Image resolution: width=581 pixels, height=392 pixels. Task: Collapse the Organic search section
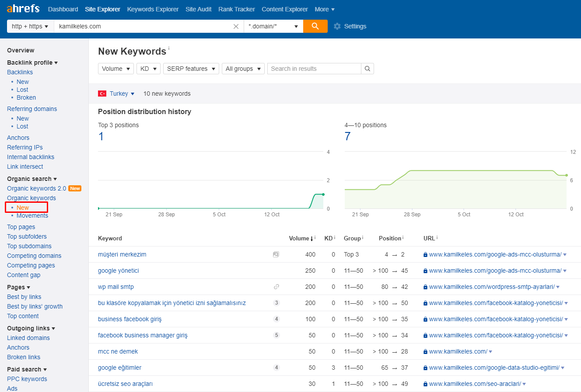coord(32,179)
